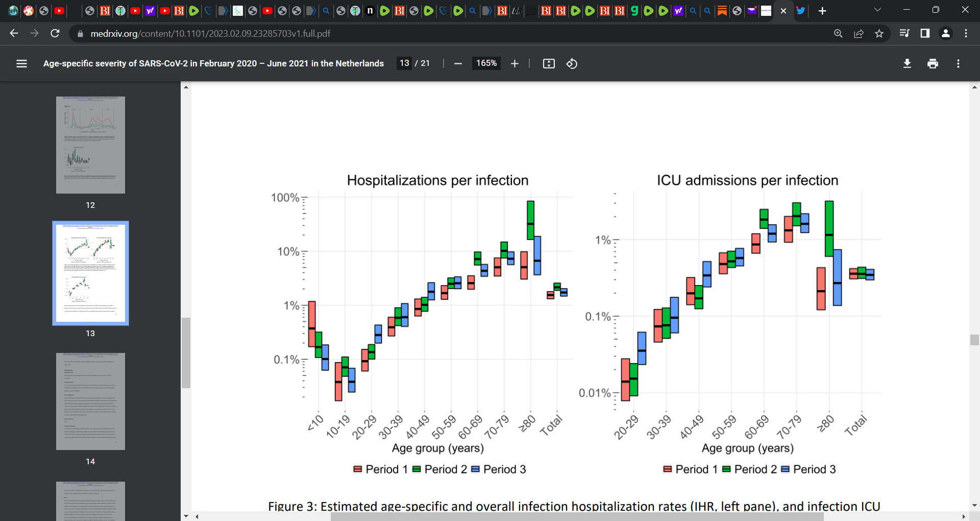
Task: Download the PDF file
Action: point(907,63)
